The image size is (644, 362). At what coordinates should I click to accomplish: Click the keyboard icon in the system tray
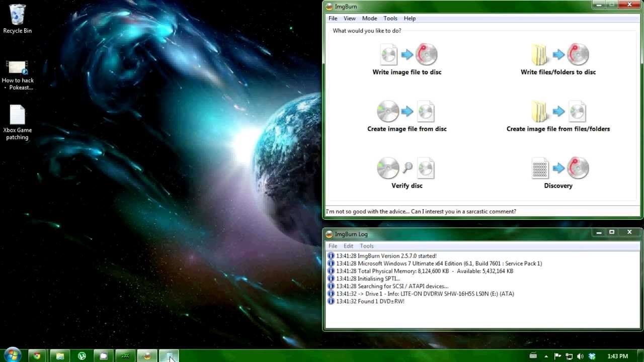pyautogui.click(x=533, y=356)
